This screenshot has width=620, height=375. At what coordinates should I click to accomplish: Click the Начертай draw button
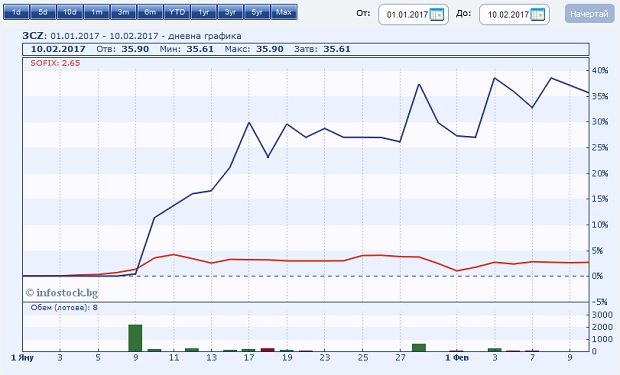[589, 14]
